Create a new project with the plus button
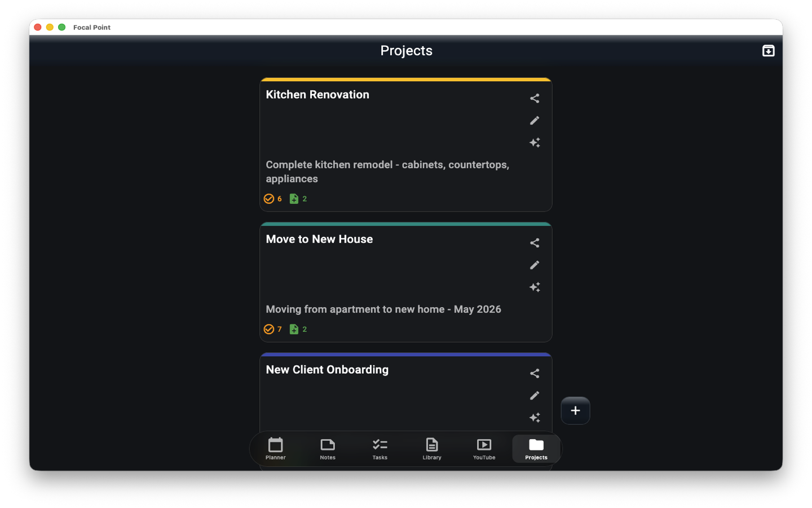 575,410
